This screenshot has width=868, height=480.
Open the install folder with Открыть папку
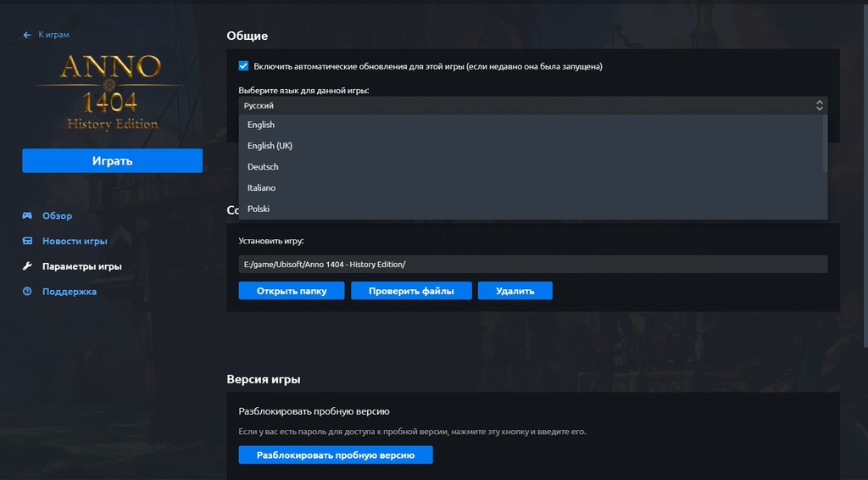[292, 291]
